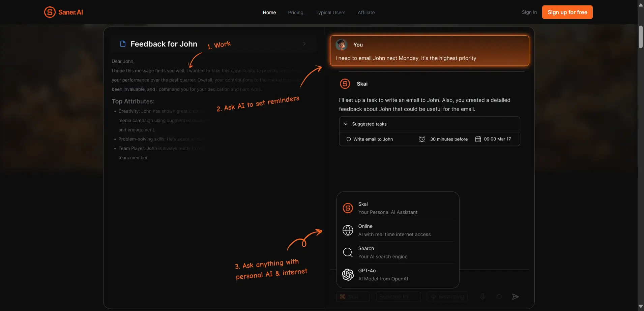Click the Saner.AI logo
Image resolution: width=644 pixels, height=311 pixels.
pyautogui.click(x=63, y=12)
